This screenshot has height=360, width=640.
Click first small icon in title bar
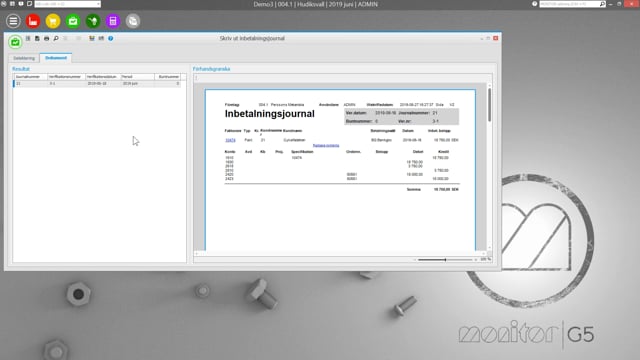coord(4,4)
